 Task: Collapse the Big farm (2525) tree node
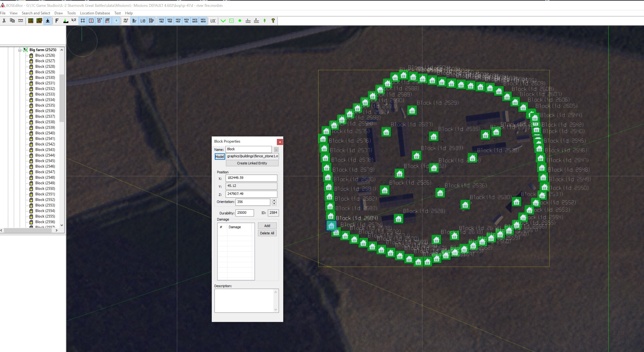click(20, 50)
